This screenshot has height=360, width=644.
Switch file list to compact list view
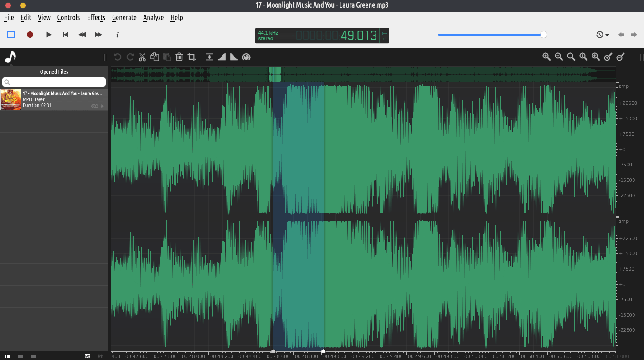point(20,356)
